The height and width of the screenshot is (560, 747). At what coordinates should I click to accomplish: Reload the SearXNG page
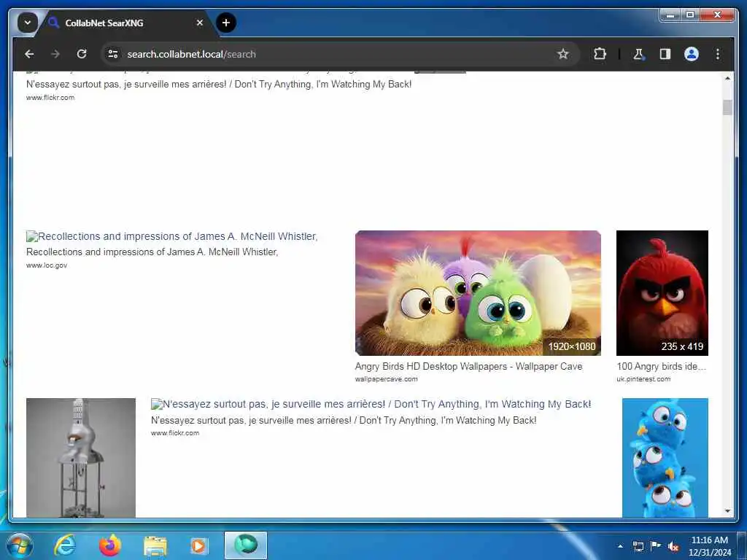[82, 54]
